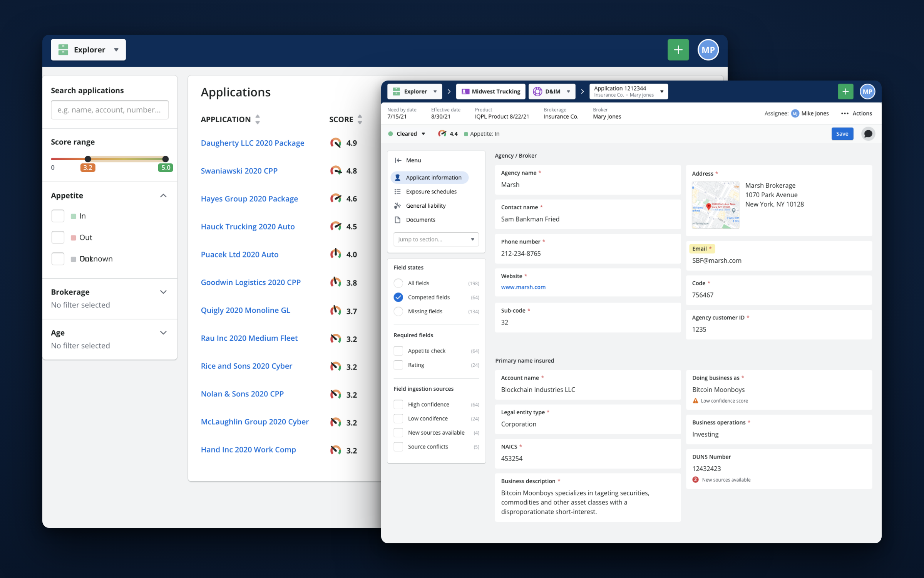Click score range lower handle at 3.2
924x578 pixels.
coord(88,159)
